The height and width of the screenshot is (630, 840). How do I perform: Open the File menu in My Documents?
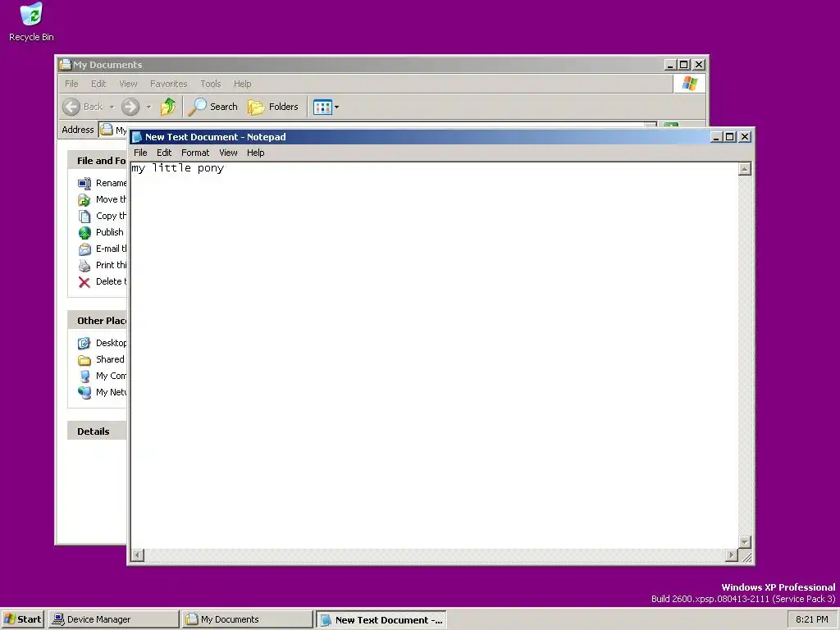[71, 84]
